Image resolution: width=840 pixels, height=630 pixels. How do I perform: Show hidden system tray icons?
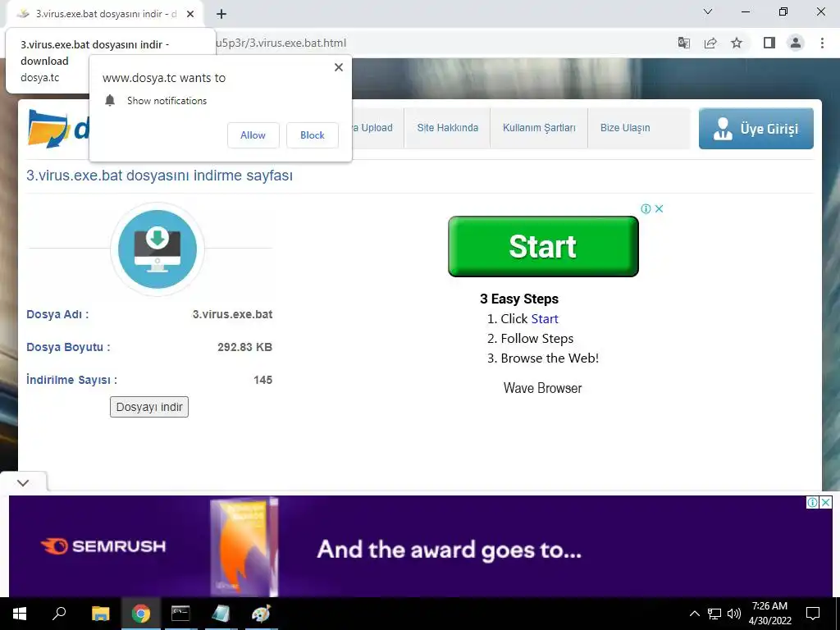point(694,614)
